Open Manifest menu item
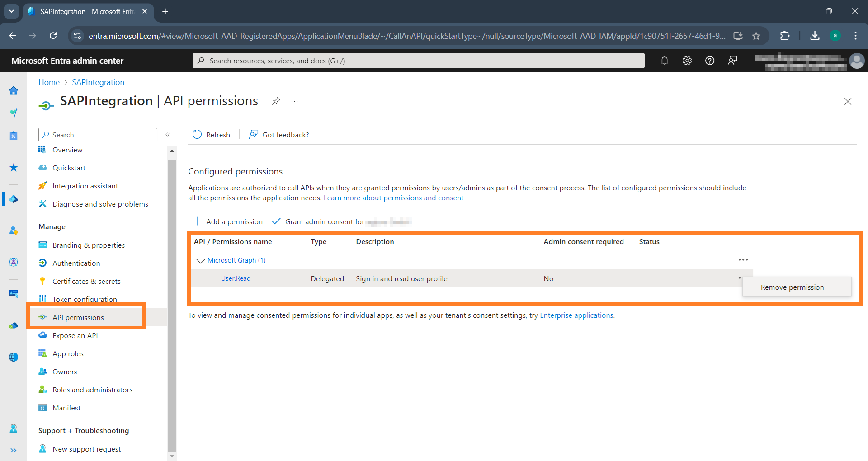This screenshot has height=461, width=868. coord(66,408)
